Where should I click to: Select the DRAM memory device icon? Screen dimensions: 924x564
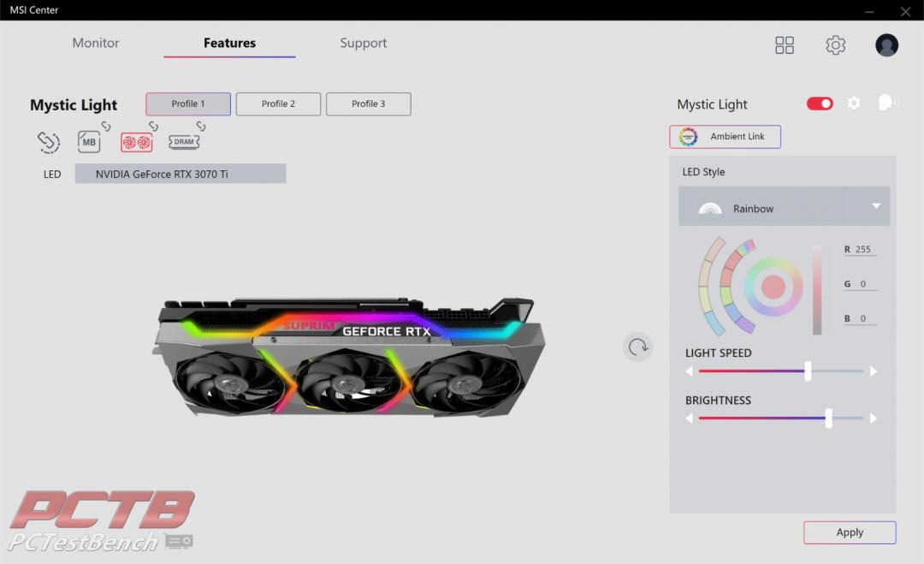click(x=184, y=142)
